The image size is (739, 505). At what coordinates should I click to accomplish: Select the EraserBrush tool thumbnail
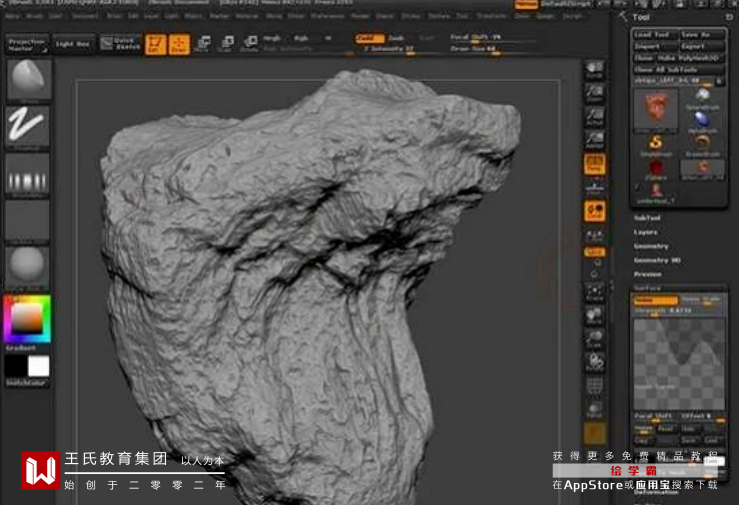coord(702,146)
